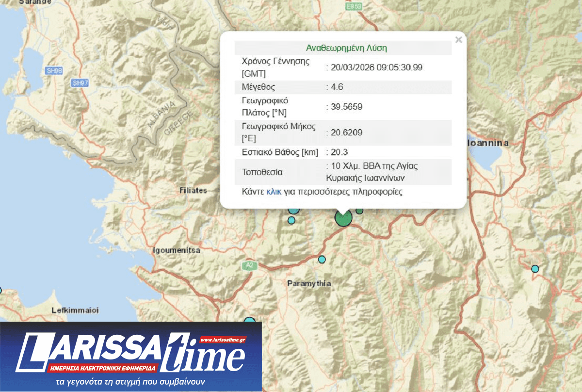Click the Larissa Time logo banner
582x392 pixels.
tap(131, 357)
